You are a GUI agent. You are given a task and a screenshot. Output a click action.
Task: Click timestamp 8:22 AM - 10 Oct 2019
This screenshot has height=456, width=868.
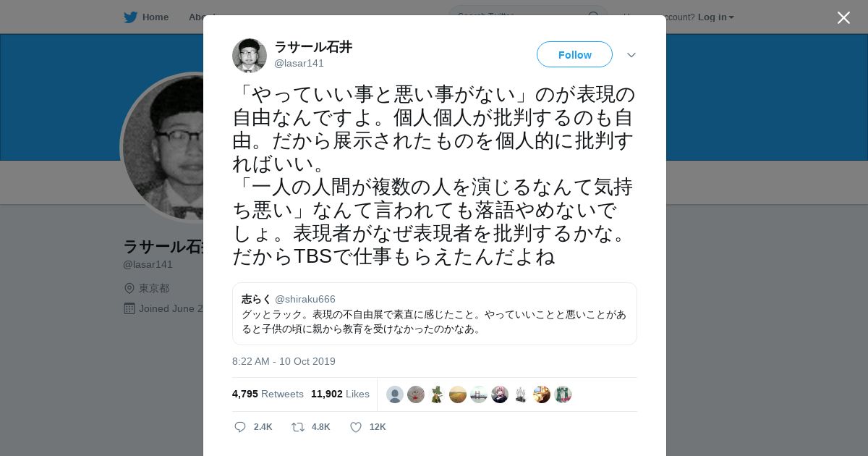point(284,361)
